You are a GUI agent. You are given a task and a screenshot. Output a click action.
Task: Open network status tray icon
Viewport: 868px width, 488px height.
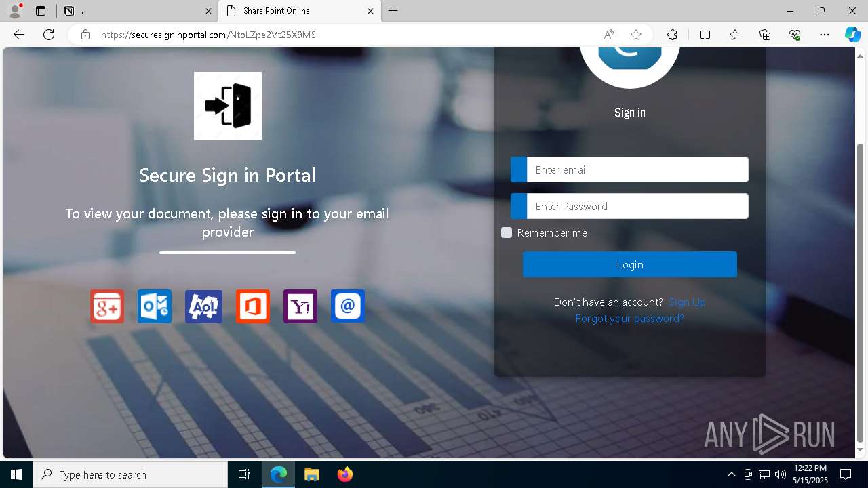[x=764, y=474]
